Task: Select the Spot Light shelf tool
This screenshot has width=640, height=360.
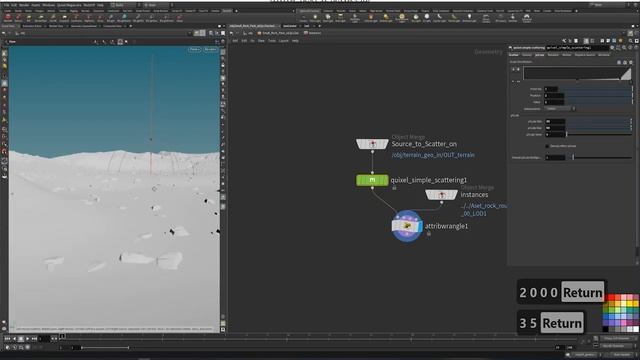Action: pyautogui.click(x=328, y=18)
